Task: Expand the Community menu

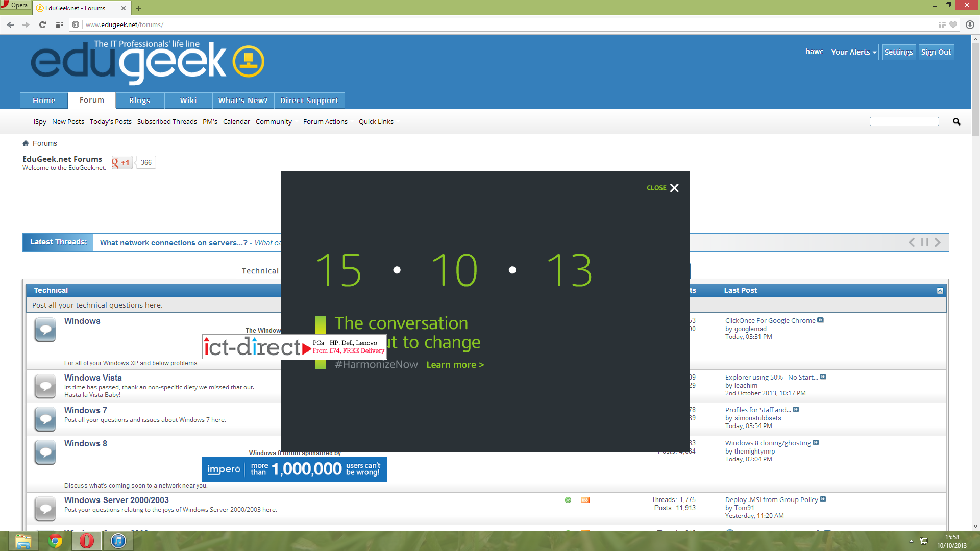Action: 274,121
